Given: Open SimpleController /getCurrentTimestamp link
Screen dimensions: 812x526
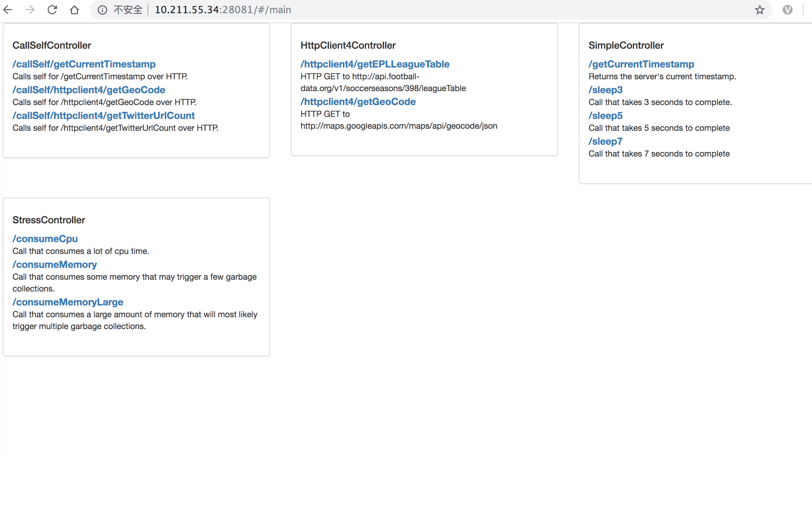Looking at the screenshot, I should click(x=641, y=64).
